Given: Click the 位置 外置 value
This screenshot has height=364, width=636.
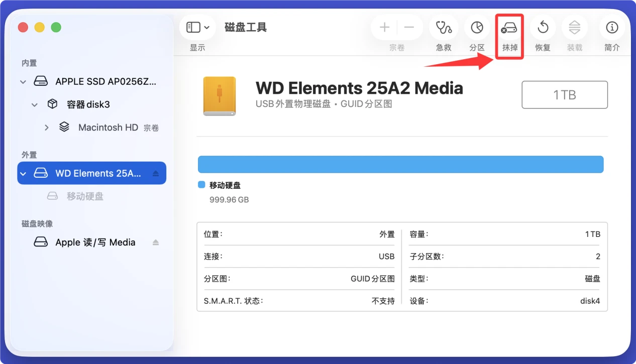Looking at the screenshot, I should [x=387, y=234].
